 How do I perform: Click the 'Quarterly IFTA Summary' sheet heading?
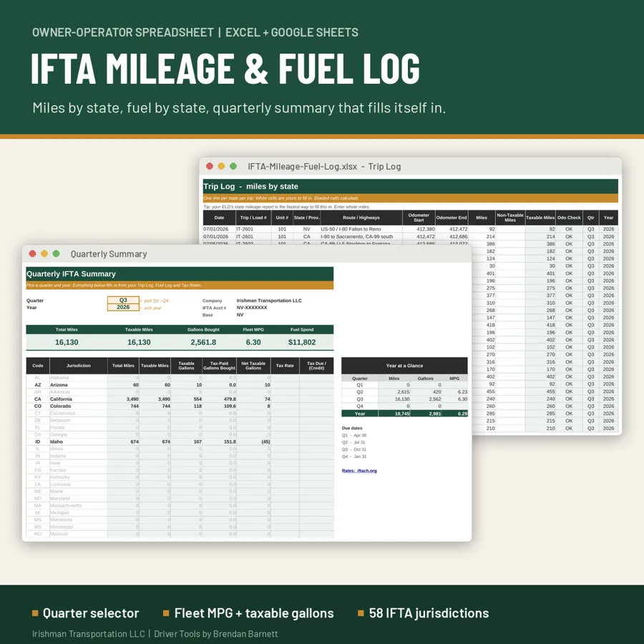click(x=180, y=274)
